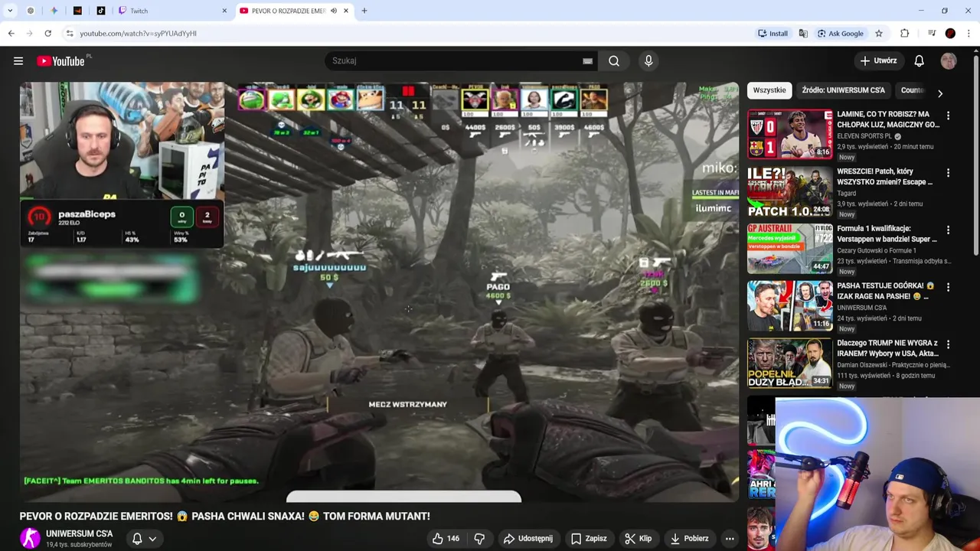Click the Utwórz create button

(877, 61)
